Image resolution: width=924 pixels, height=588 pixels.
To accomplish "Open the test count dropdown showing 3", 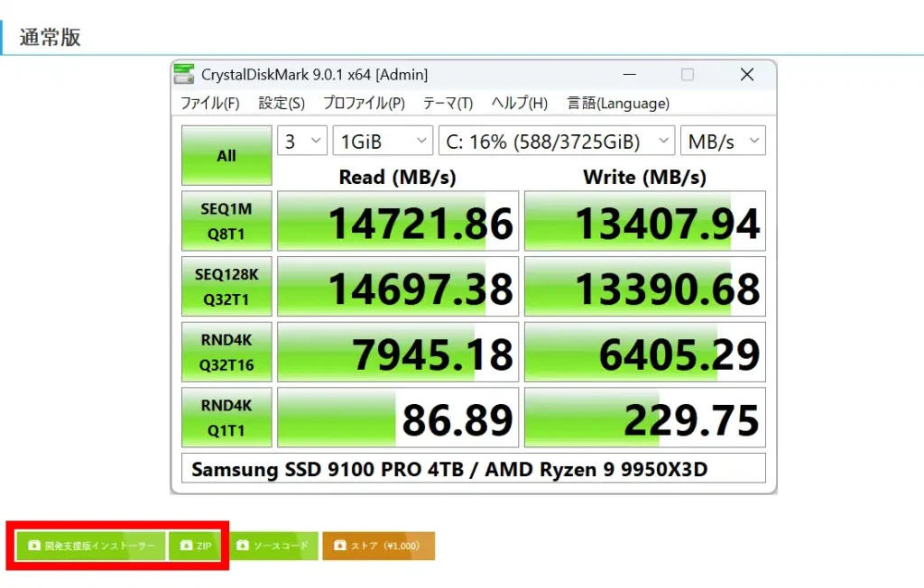I will point(301,141).
